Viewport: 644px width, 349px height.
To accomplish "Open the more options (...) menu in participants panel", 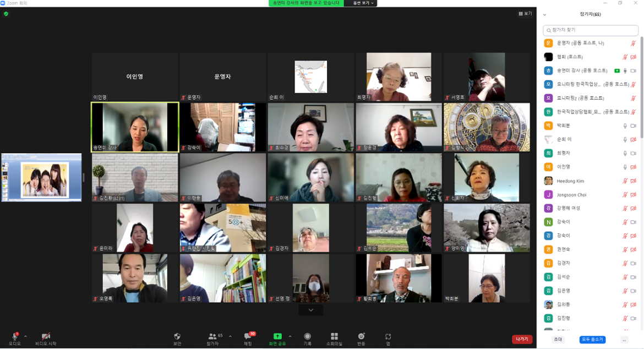I will pos(624,340).
